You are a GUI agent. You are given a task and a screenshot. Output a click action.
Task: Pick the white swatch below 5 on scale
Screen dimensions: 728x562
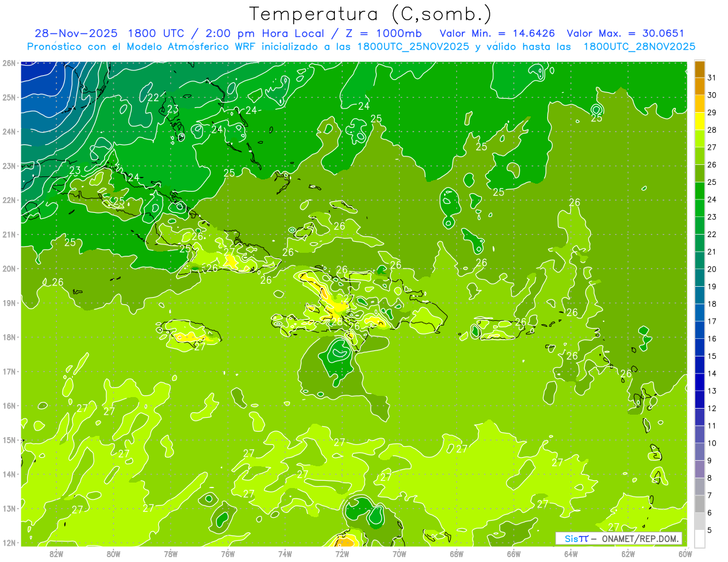click(x=699, y=538)
